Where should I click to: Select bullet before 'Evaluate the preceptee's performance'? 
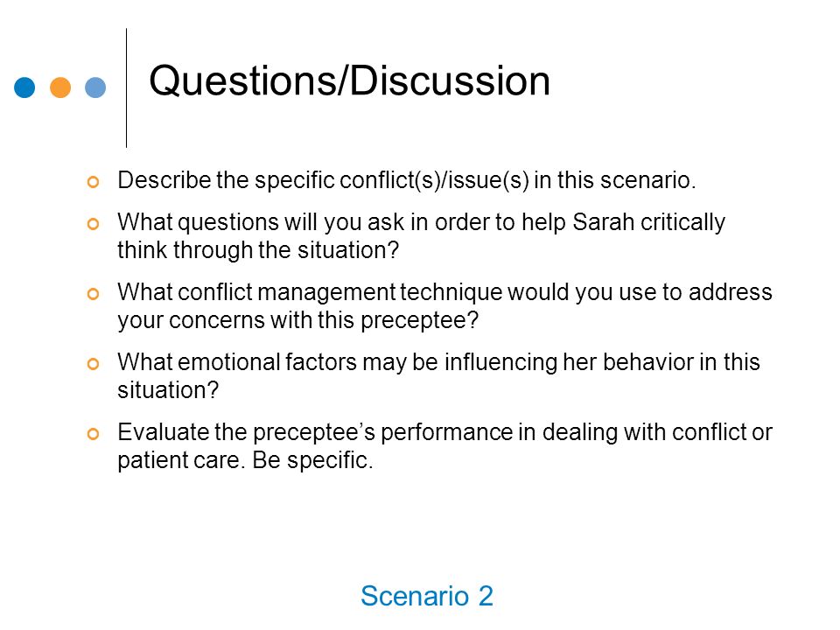click(94, 434)
